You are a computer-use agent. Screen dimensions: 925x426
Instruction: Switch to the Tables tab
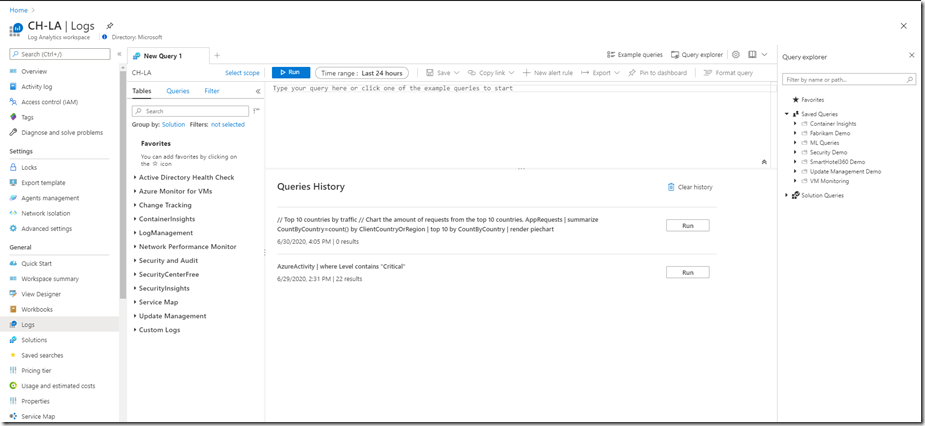142,91
